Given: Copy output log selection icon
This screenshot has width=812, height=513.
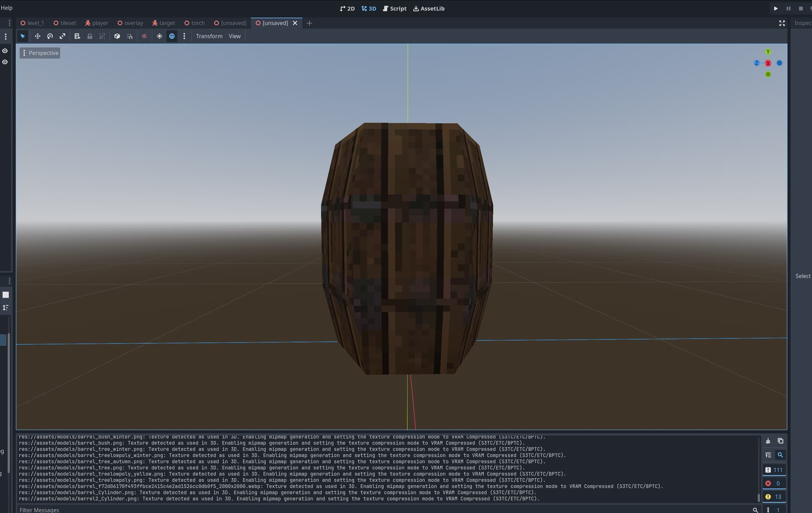Looking at the screenshot, I should point(780,441).
